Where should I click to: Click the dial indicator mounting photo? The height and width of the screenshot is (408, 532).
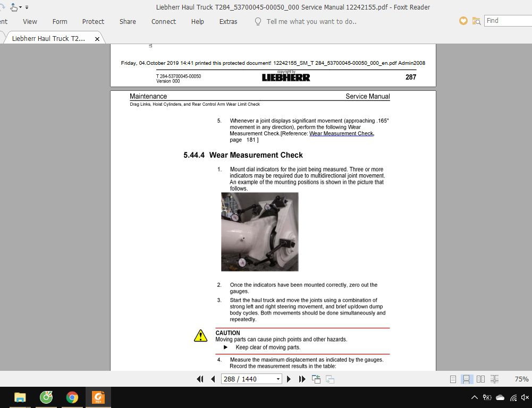[x=259, y=232]
